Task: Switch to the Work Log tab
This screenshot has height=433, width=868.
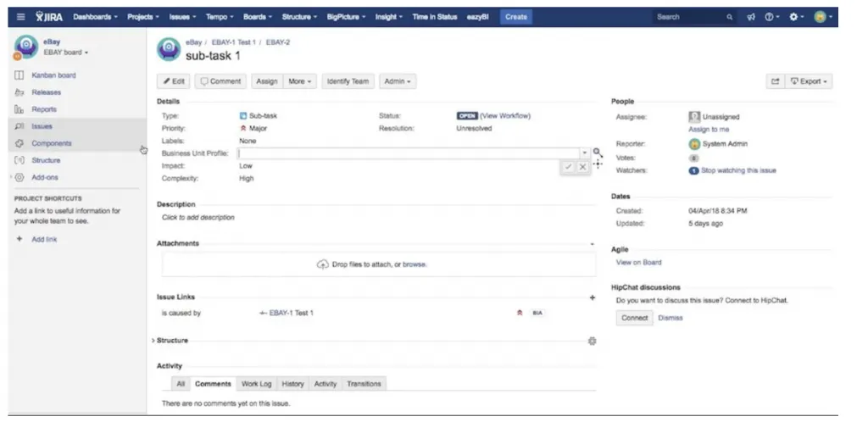Action: (256, 384)
